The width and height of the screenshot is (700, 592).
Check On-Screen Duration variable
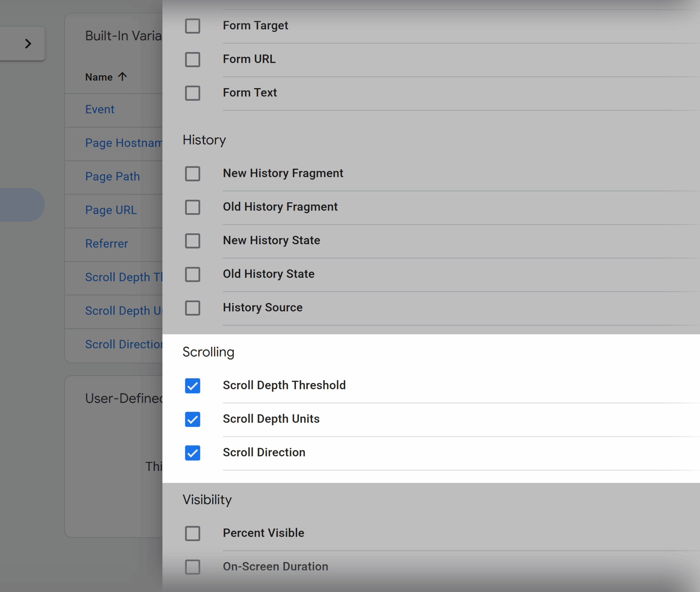tap(192, 567)
